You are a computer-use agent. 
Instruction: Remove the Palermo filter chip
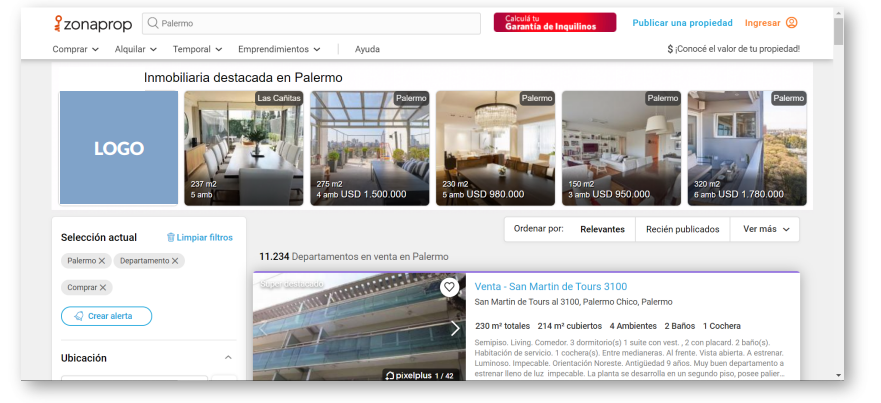(102, 261)
